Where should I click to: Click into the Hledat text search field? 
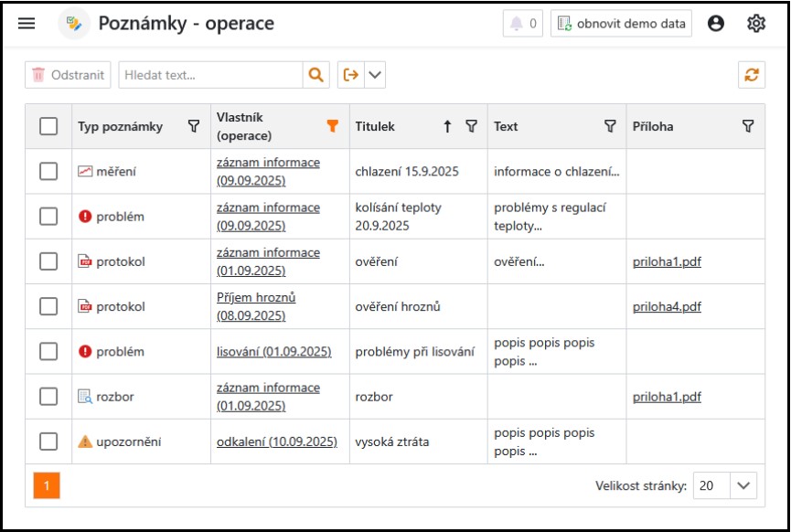tap(210, 75)
